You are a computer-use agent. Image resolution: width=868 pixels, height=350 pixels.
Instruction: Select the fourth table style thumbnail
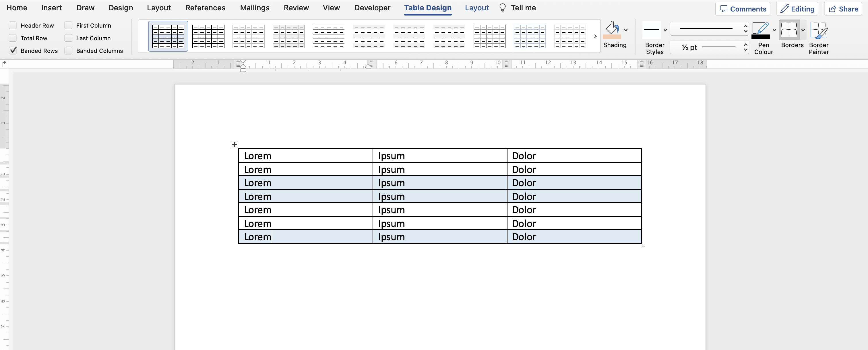(x=289, y=36)
